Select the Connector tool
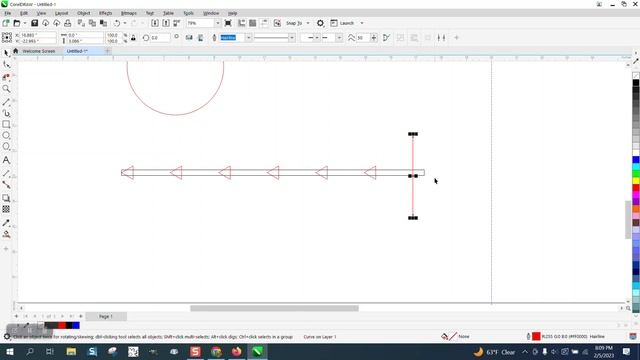 click(x=6, y=185)
